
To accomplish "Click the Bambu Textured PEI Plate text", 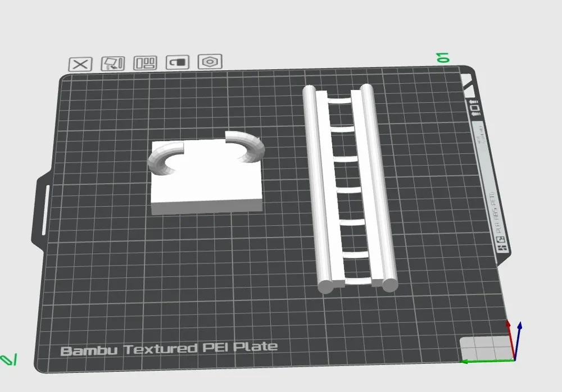I will [x=169, y=348].
